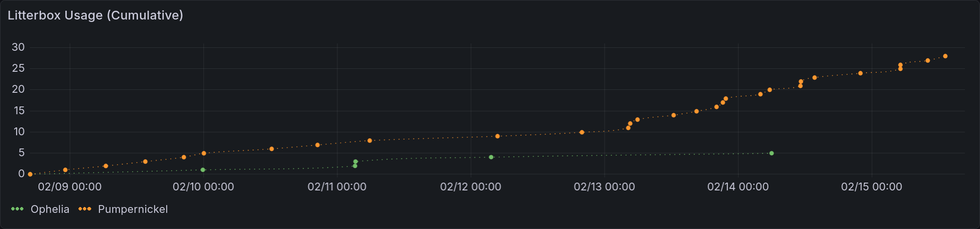Viewport: 980px width, 229px height.
Task: Click the y-axis value 20
Action: pyautogui.click(x=19, y=89)
